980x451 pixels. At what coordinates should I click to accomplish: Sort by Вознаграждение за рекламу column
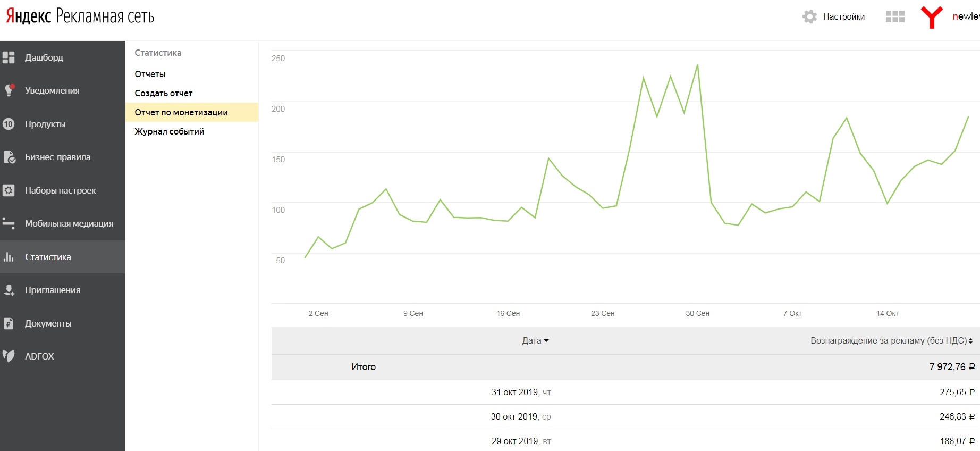click(891, 340)
